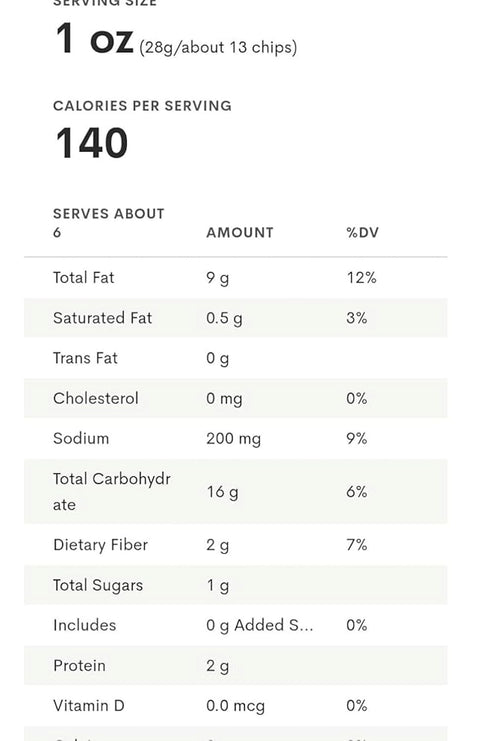This screenshot has height=741, width=490.
Task: Click the Saturated Fat row label
Action: tap(103, 318)
